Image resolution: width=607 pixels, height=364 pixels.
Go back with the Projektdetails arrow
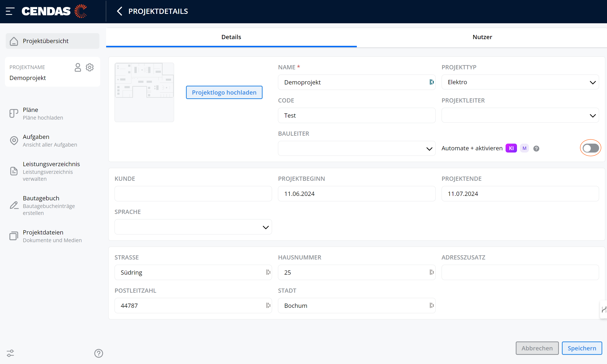(x=120, y=11)
